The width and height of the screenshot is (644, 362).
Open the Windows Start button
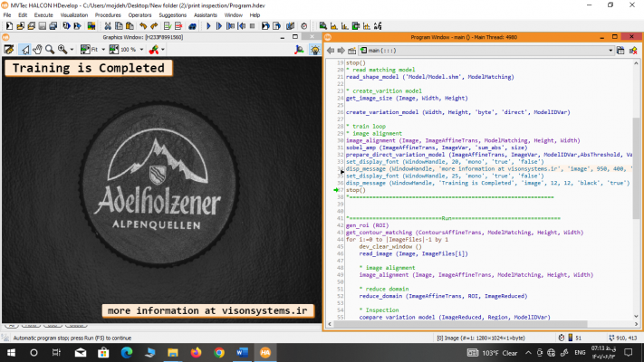coord(11,352)
